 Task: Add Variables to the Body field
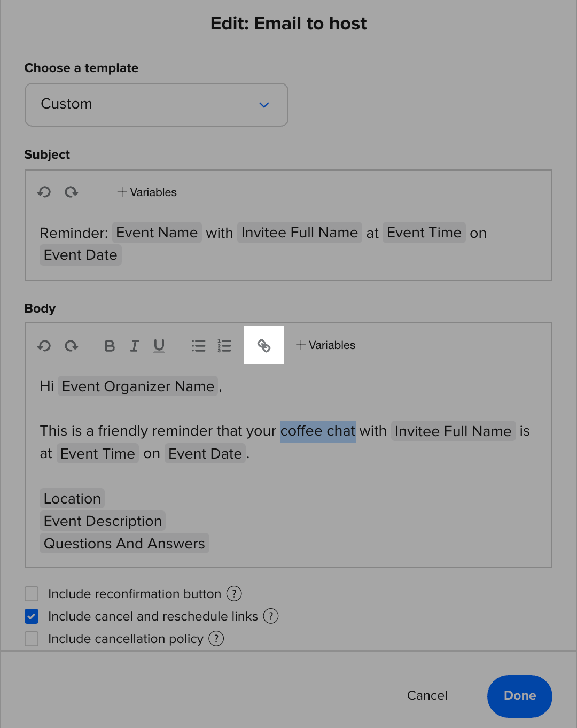coord(325,345)
